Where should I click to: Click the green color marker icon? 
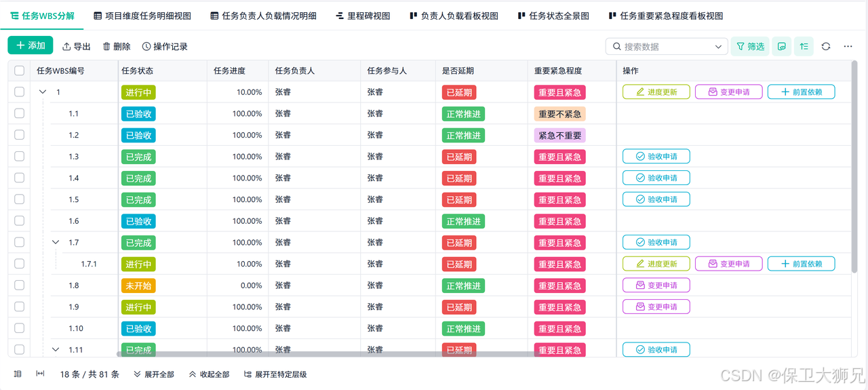(782, 46)
